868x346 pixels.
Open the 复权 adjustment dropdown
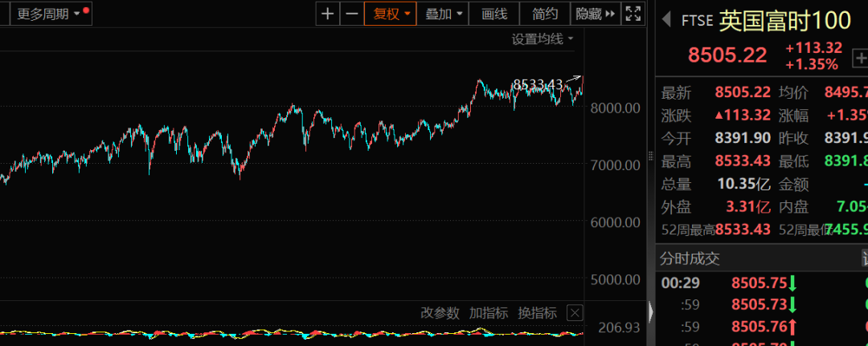[390, 14]
